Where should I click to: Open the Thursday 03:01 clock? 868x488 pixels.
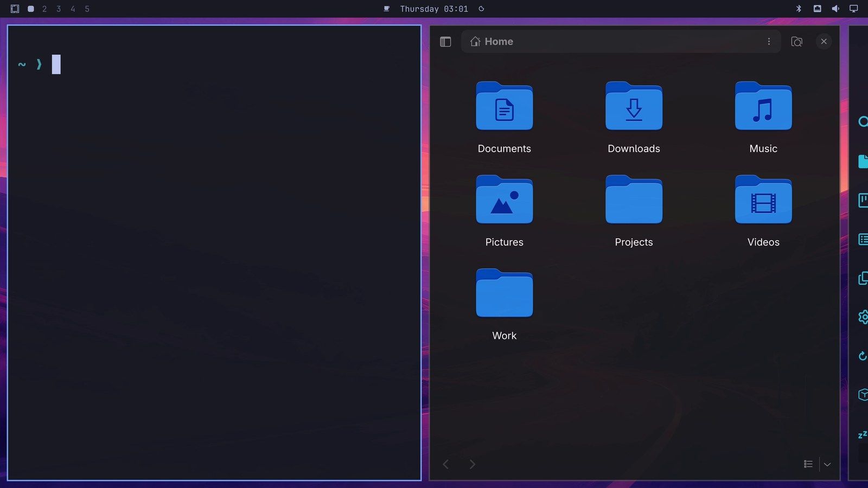point(434,9)
